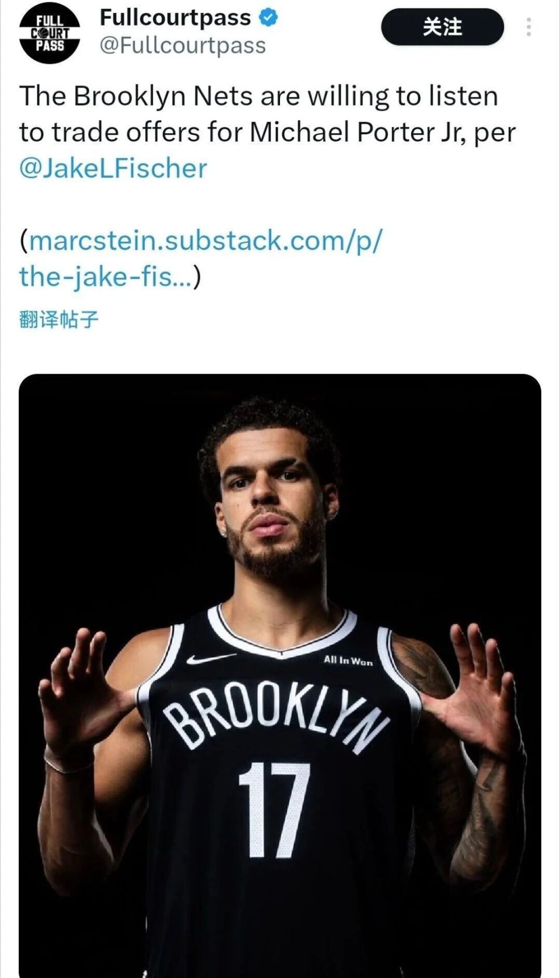560x978 pixels.
Task: Open the Fullcourtpass display name
Action: 175,18
